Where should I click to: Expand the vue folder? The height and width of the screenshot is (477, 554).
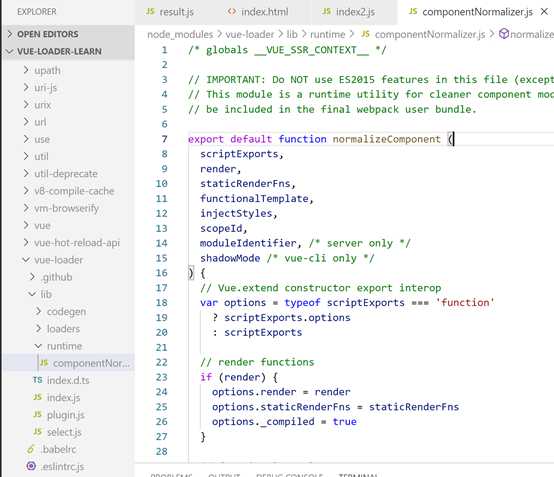coord(26,225)
